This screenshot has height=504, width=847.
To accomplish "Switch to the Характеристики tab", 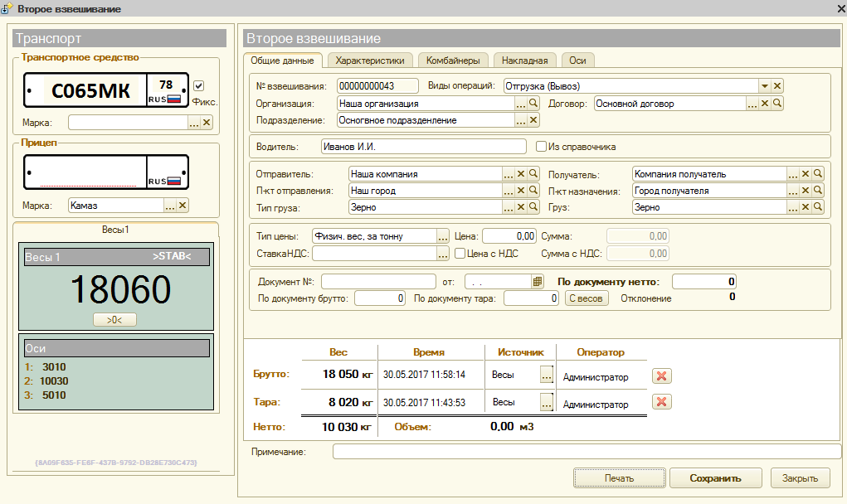I will click(370, 61).
